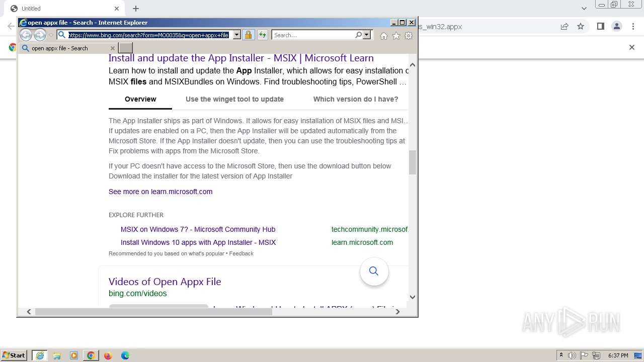This screenshot has width=644, height=362.
Task: Select the Chrome 'Untitled' tab
Action: 64,9
